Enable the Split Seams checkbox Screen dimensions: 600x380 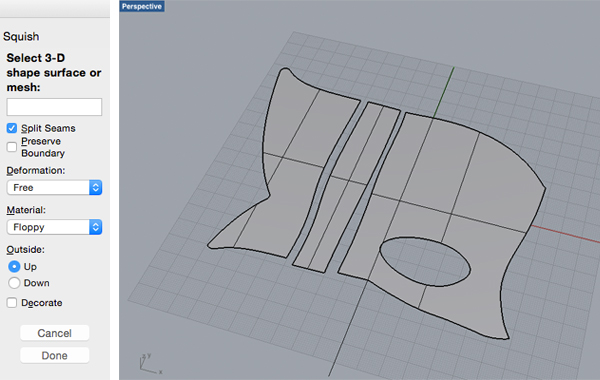tap(12, 128)
